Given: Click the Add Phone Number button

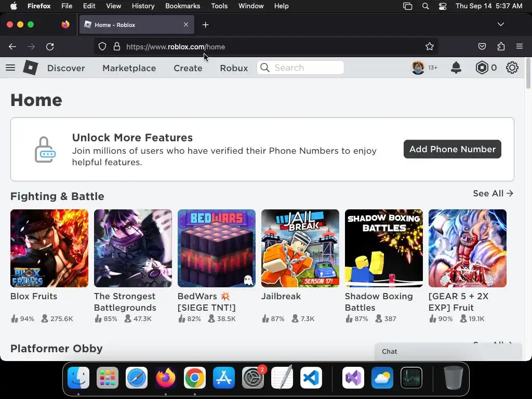Looking at the screenshot, I should (x=453, y=149).
